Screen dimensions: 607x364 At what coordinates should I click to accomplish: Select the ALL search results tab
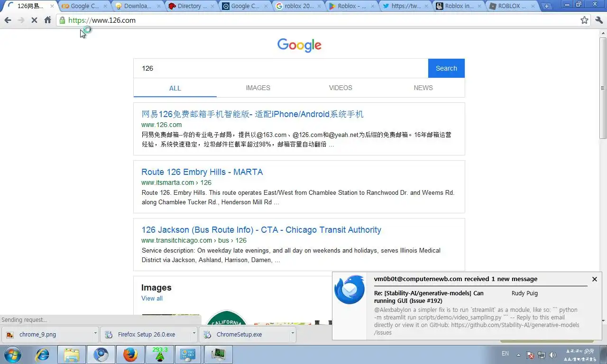(x=175, y=88)
